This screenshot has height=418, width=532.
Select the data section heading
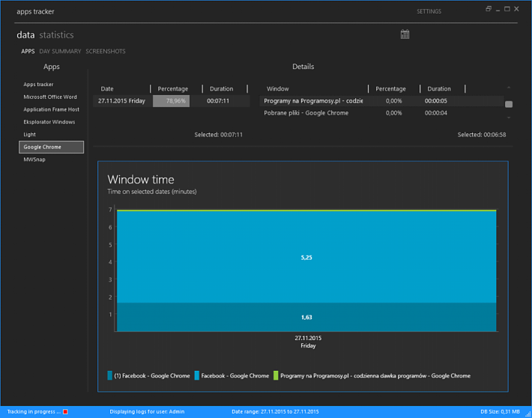tap(25, 35)
